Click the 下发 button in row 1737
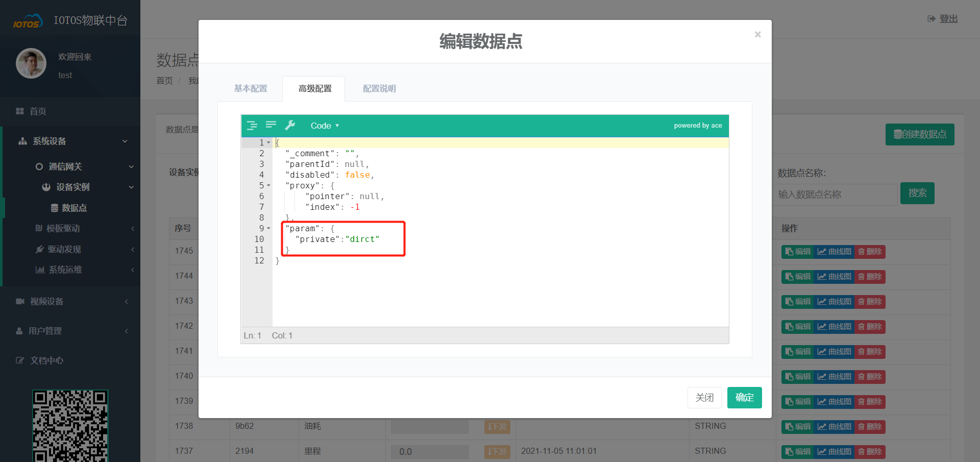 [497, 452]
